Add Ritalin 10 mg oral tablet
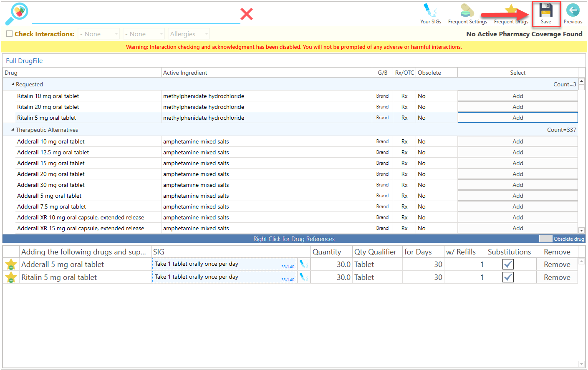The height and width of the screenshot is (370, 588). click(518, 96)
